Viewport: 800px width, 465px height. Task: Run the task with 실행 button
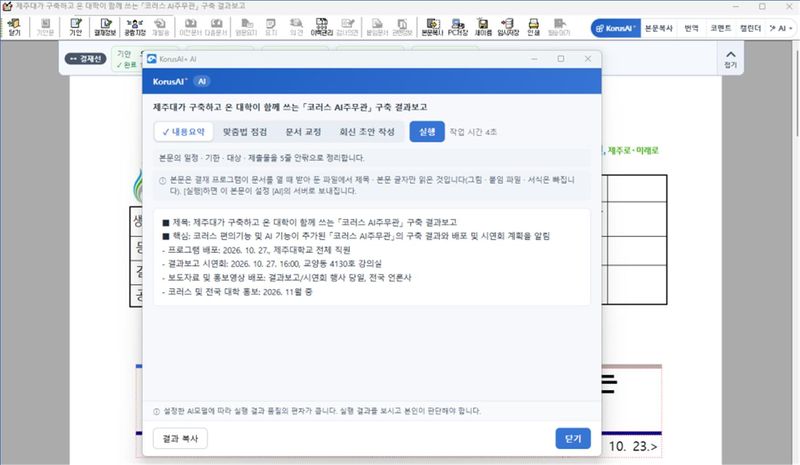pos(427,132)
